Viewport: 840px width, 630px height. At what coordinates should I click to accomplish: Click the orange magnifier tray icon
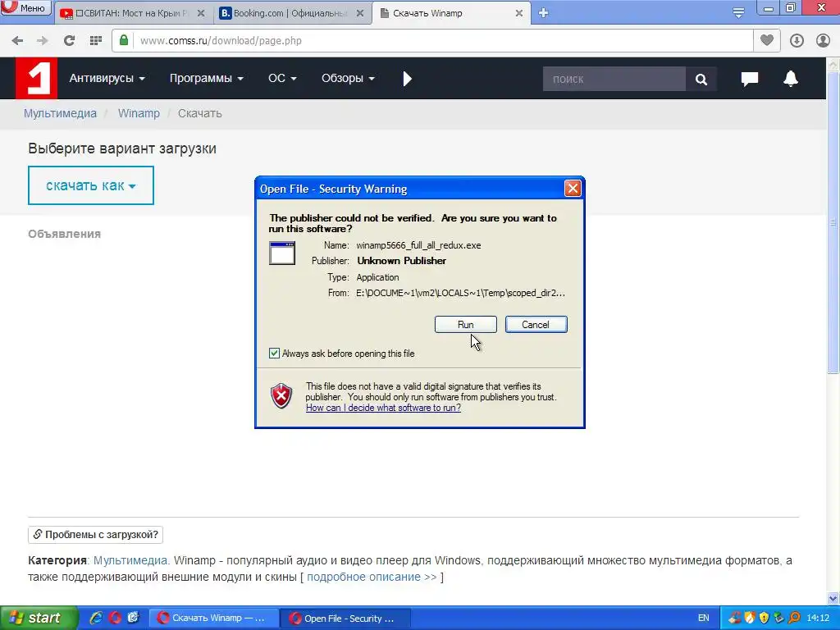tap(794, 618)
